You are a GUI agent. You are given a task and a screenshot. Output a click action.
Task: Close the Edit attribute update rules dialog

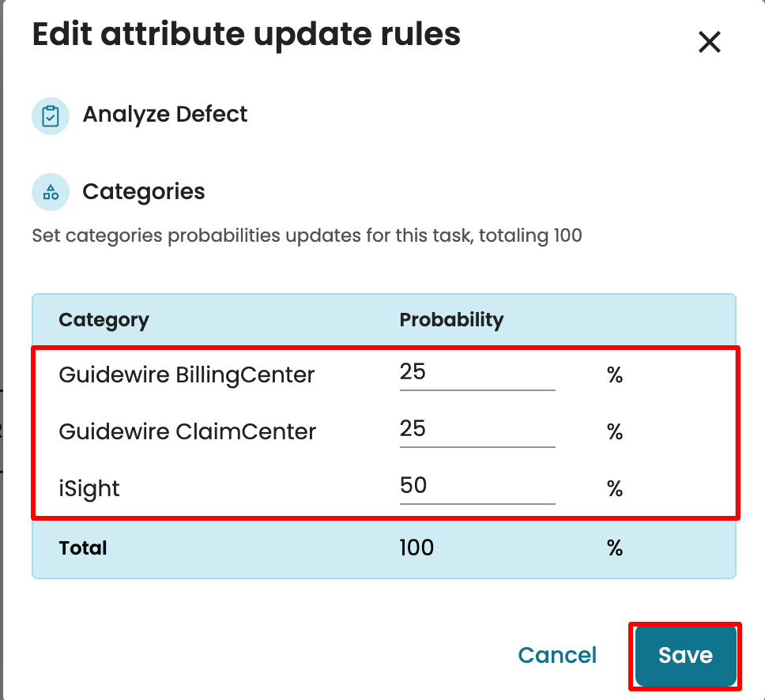pyautogui.click(x=709, y=42)
